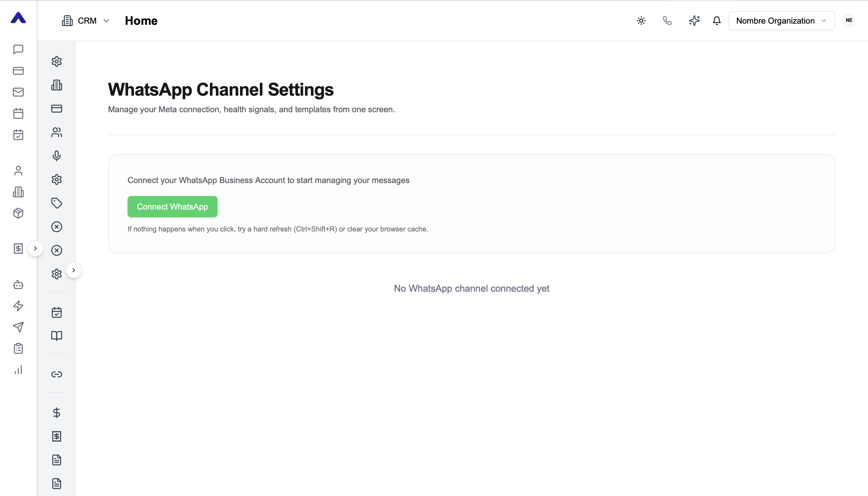868x496 pixels.
Task: Click "Connect your WhatsApp Business Account" text
Action: coord(268,180)
